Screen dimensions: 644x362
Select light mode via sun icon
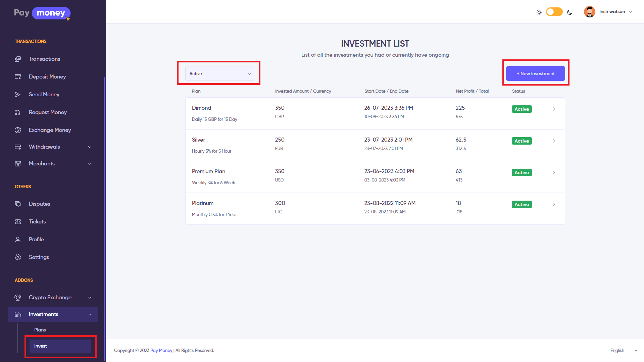point(539,12)
